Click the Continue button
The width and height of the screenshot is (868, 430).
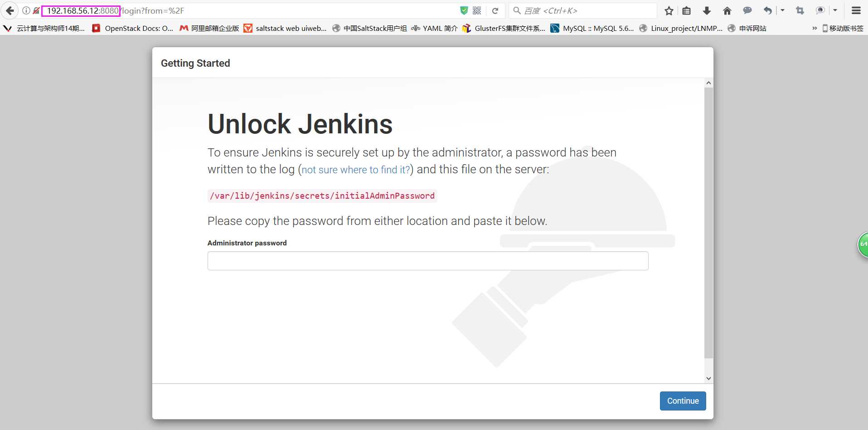(683, 401)
